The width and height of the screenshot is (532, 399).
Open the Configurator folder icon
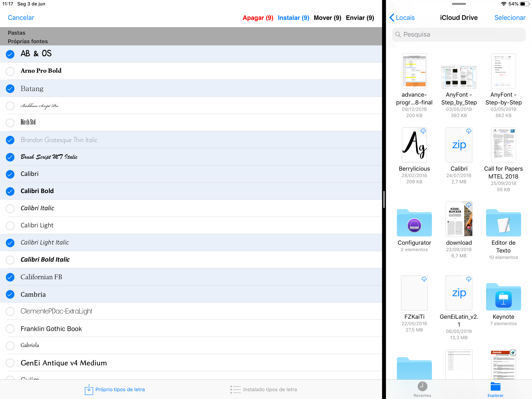(414, 223)
